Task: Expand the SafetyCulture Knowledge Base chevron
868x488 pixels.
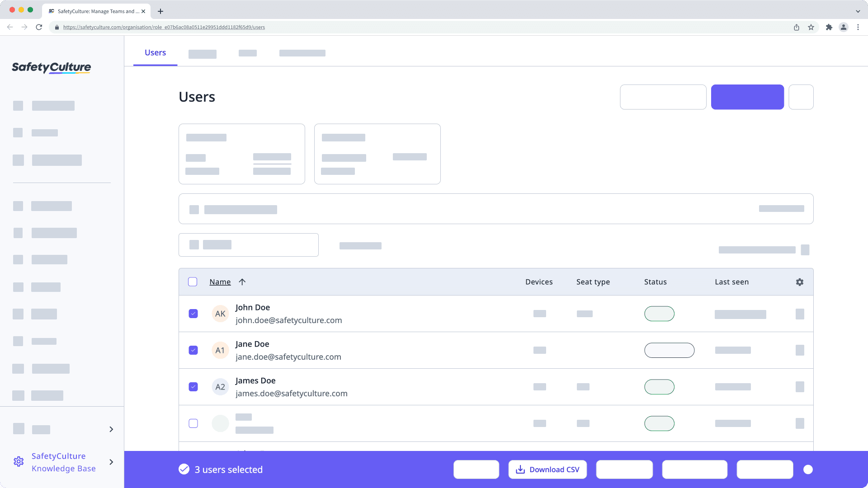Action: [x=111, y=462]
